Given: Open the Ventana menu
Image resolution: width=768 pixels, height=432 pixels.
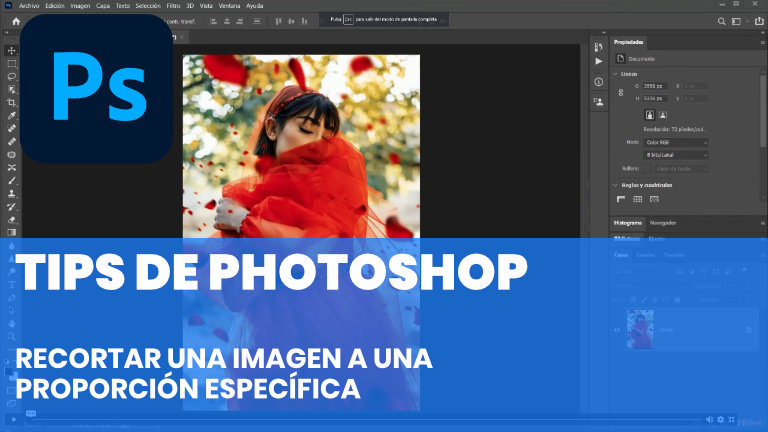Looking at the screenshot, I should coord(229,6).
